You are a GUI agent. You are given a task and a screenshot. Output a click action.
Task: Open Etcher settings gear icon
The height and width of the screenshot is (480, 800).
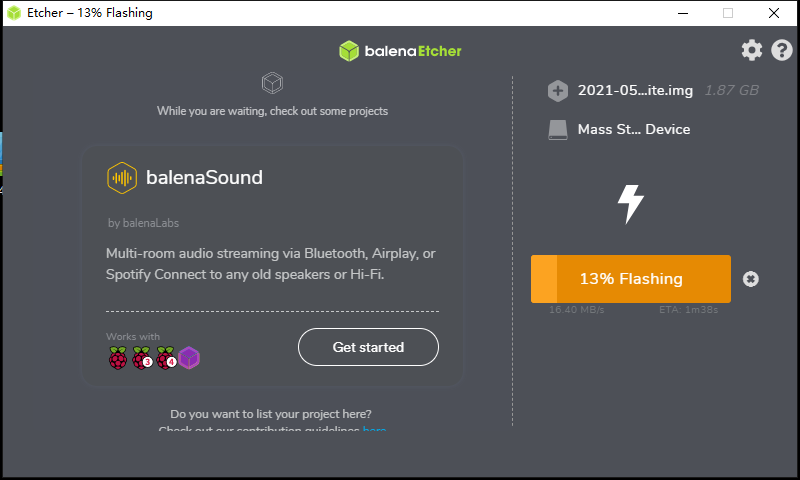[752, 50]
